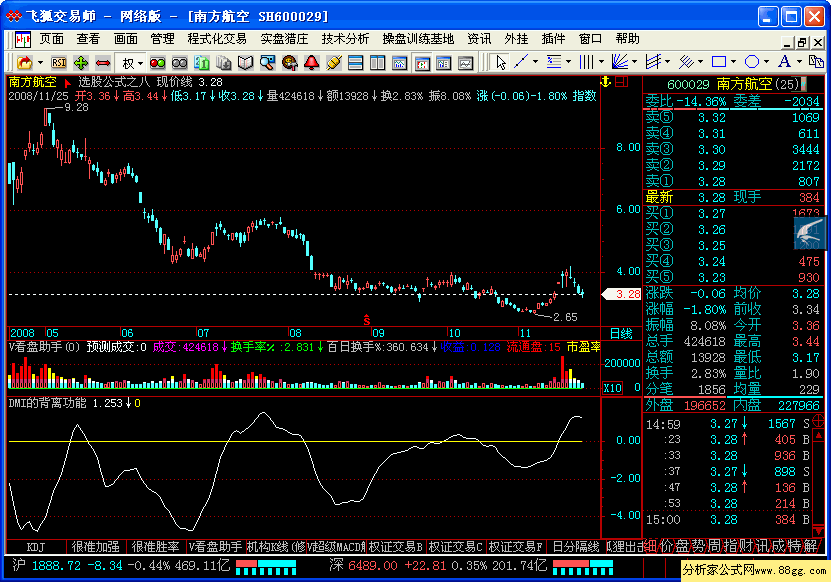831x582 pixels.
Task: Click the 指数 link in quote header
Action: pos(585,96)
